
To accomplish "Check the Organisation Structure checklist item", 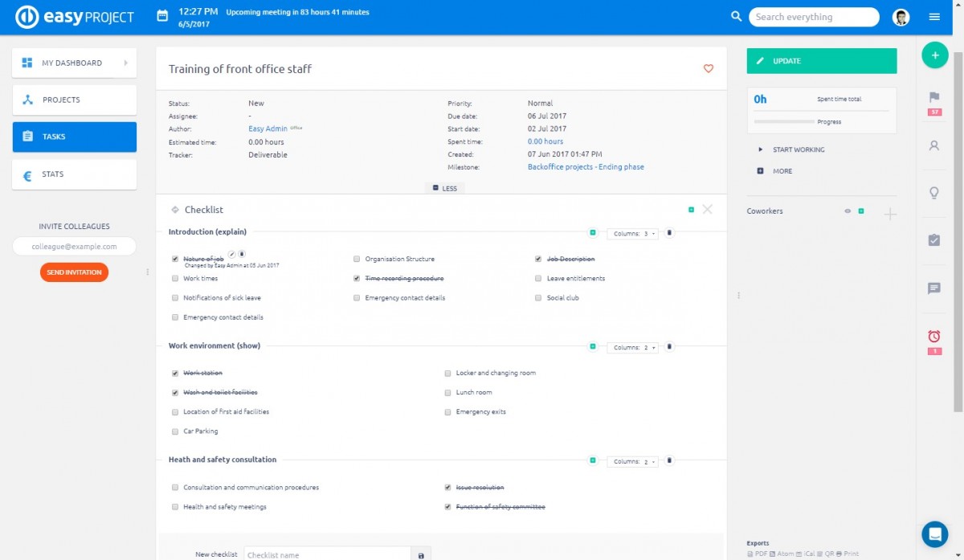I will tap(356, 259).
